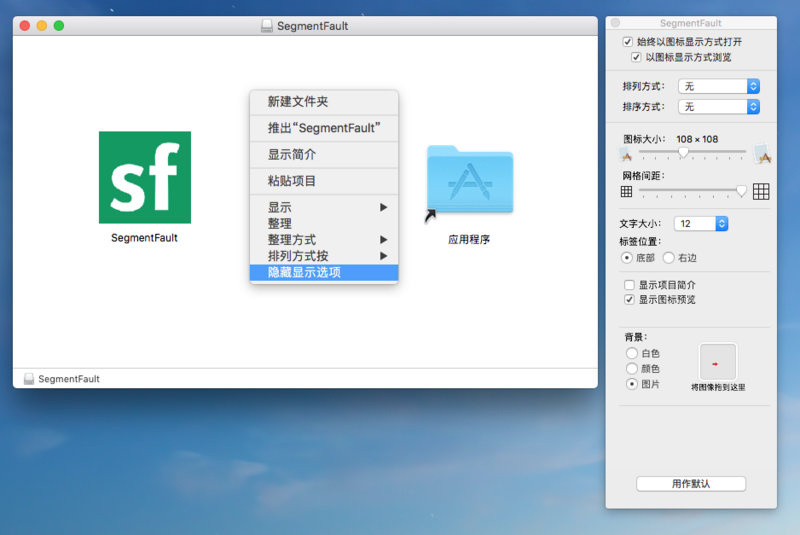Toggle 以图标显示方式浏览 checkbox
The image size is (800, 535).
click(x=636, y=57)
